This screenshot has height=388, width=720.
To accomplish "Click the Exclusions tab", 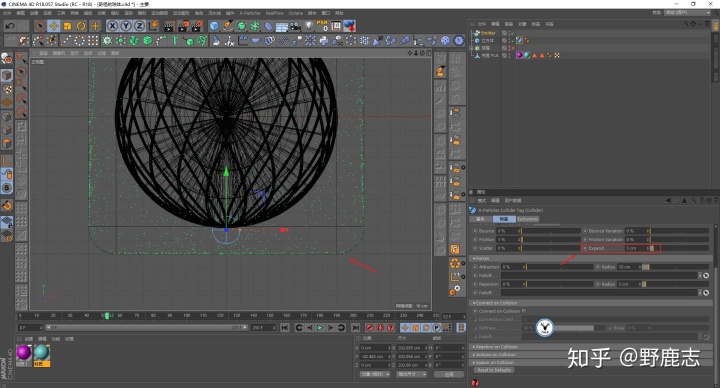I will 528,219.
